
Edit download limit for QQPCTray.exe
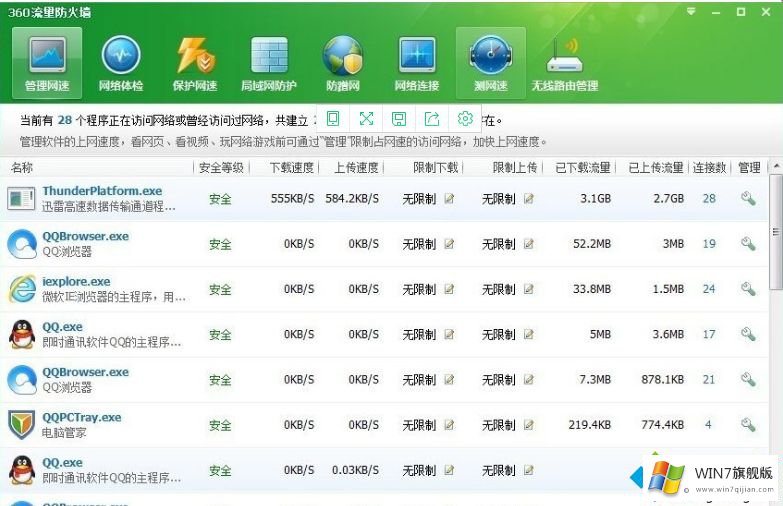[449, 425]
